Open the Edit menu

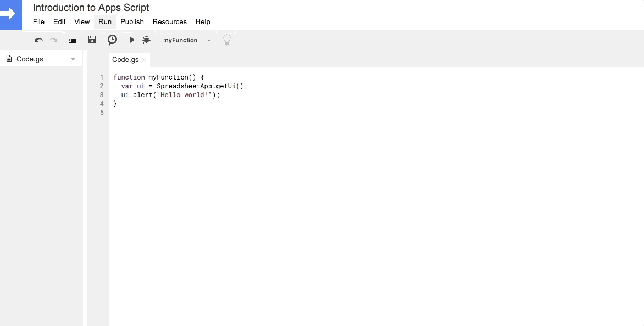coord(59,22)
